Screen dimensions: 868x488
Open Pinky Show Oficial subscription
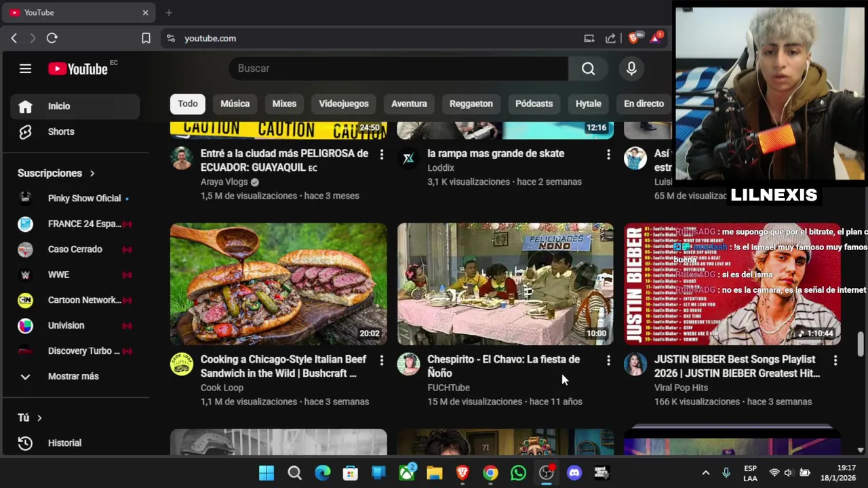coord(75,198)
